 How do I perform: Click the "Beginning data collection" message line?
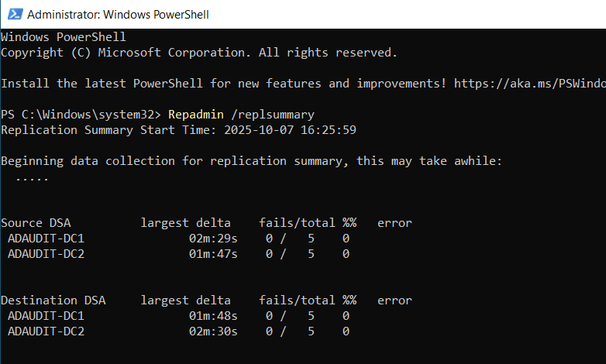pos(251,160)
